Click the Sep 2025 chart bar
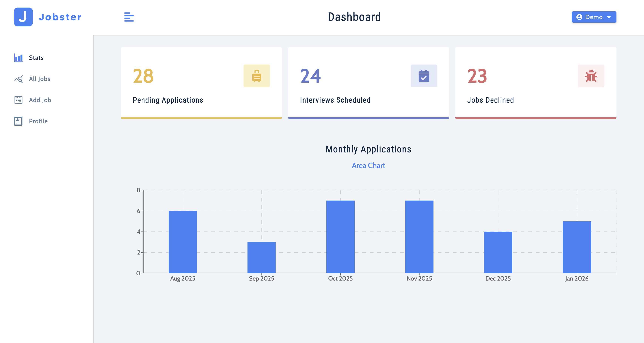 pos(261,257)
